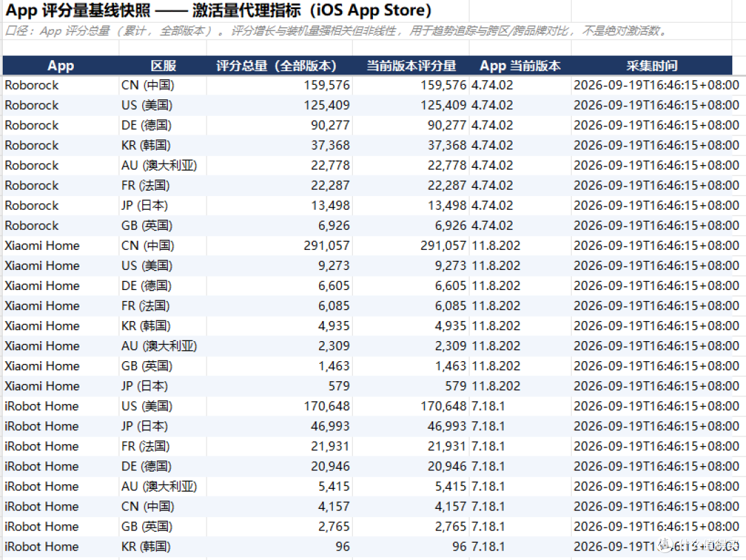Viewport: 746px width, 560px height.
Task: Select 'iRobot Home' in the KR (韩国) row
Action: pyautogui.click(x=41, y=546)
